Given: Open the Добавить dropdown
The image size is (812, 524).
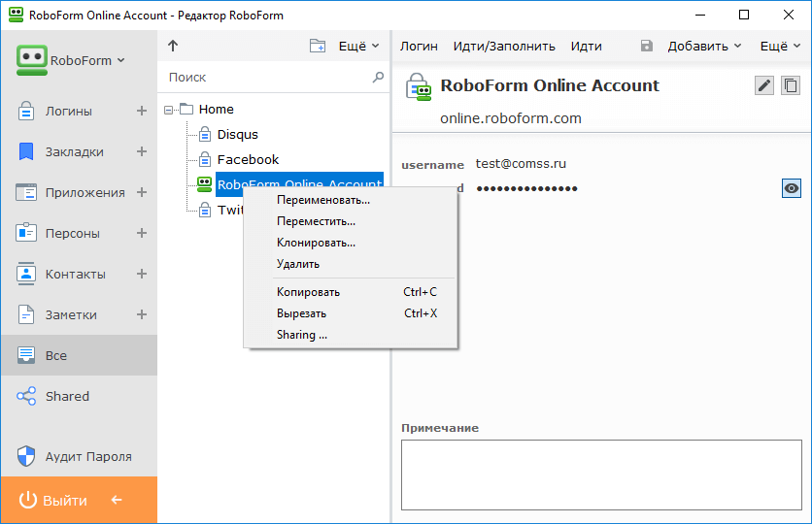Looking at the screenshot, I should [704, 46].
